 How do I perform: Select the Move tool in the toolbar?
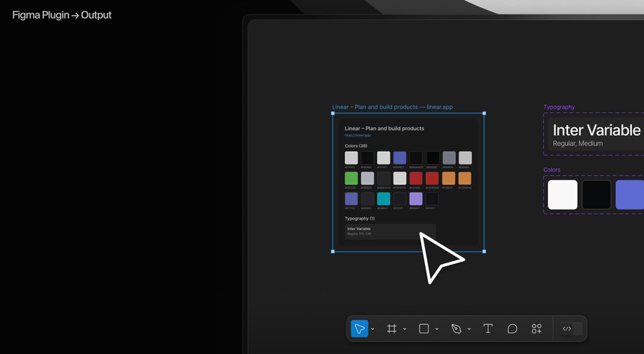359,329
